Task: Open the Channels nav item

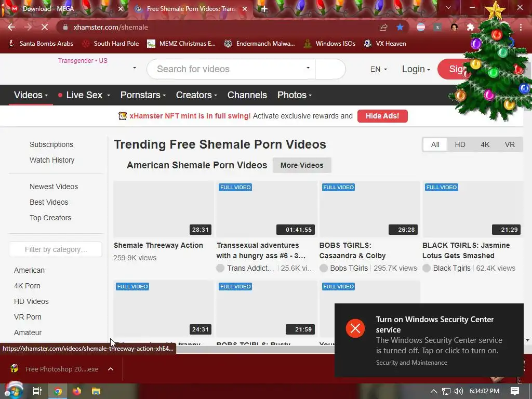Action: (247, 95)
